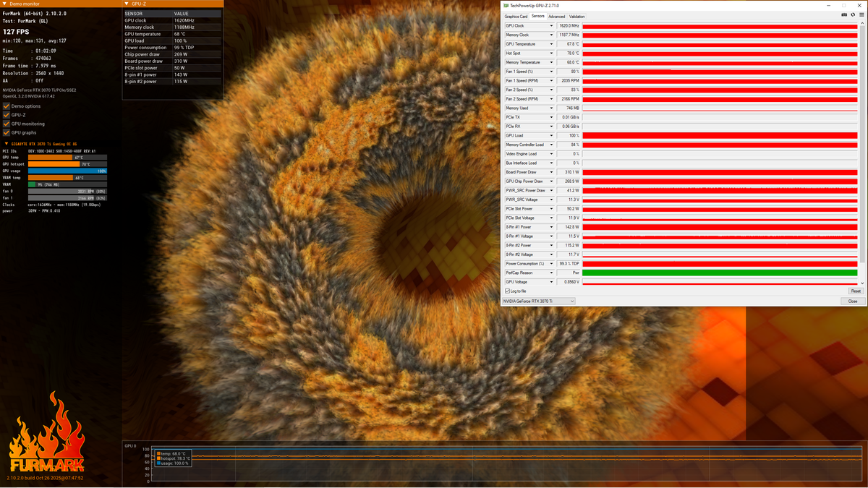Open the Board Power Draw sensor dropdown
This screenshot has height=488, width=868.
pos(551,172)
